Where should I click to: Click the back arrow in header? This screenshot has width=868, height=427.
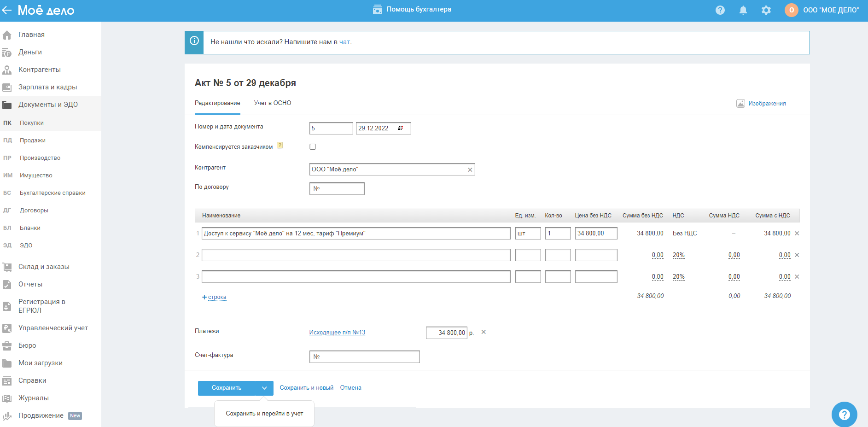coord(7,10)
